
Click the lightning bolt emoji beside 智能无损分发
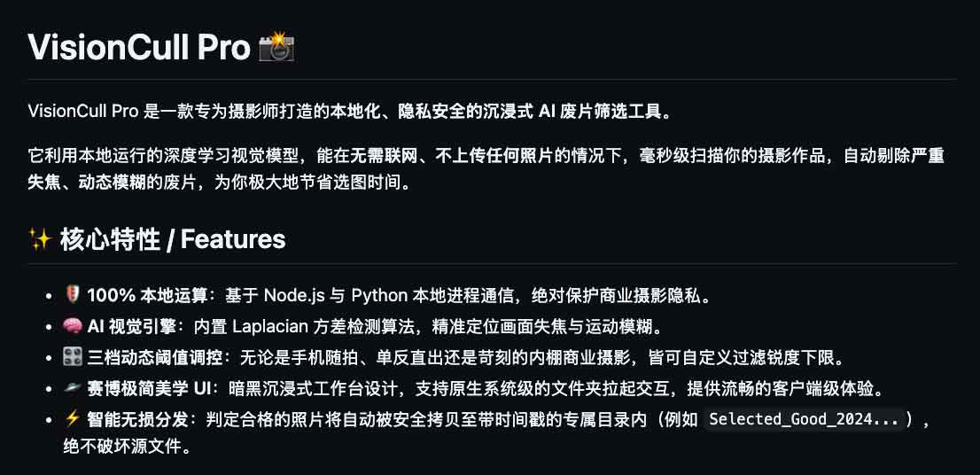[x=73, y=419]
